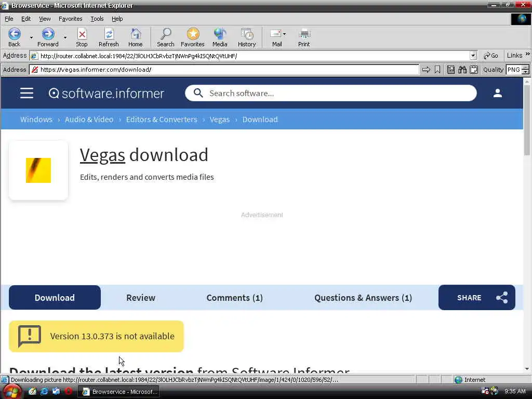Switch to the Comments (1) tab
The image size is (532, 399).
pos(234,298)
